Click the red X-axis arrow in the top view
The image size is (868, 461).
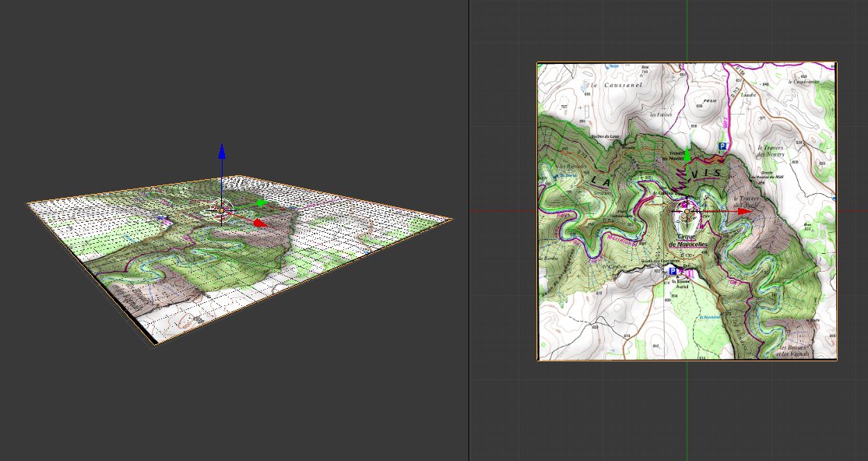(744, 211)
